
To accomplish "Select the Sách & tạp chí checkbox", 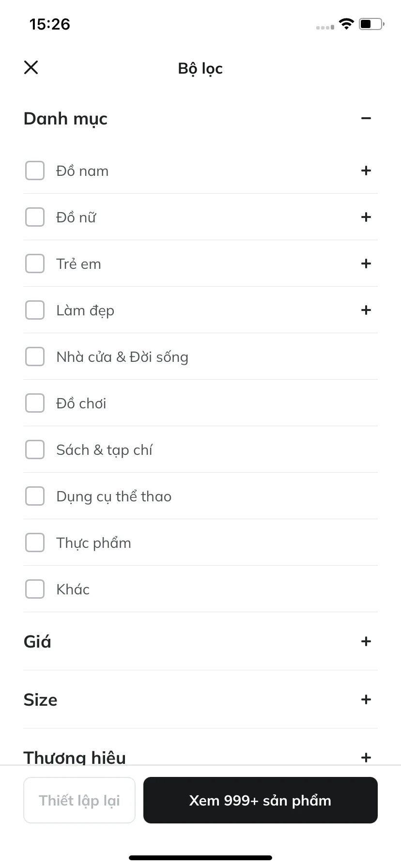I will click(35, 449).
